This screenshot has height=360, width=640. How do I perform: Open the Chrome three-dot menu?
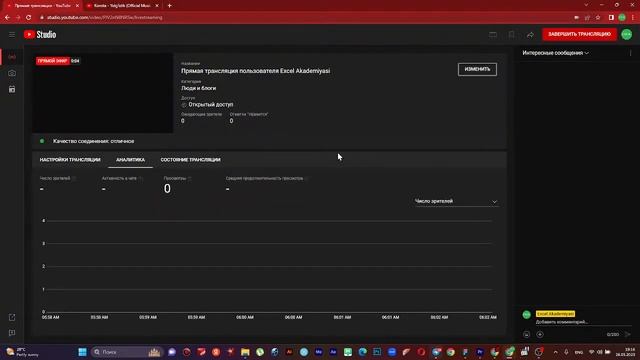point(633,18)
